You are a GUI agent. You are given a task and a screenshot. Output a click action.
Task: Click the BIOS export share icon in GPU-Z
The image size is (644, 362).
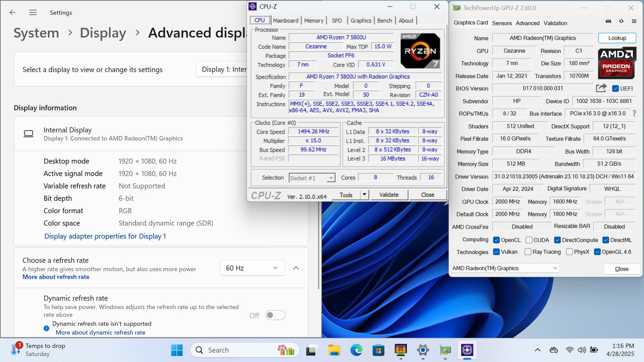tap(601, 88)
